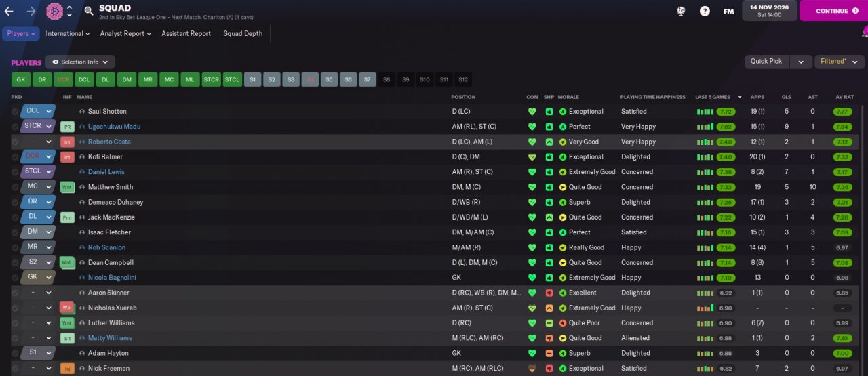The width and height of the screenshot is (868, 376).
Task: Click Matty Williams' morale face icon
Action: (x=563, y=338)
